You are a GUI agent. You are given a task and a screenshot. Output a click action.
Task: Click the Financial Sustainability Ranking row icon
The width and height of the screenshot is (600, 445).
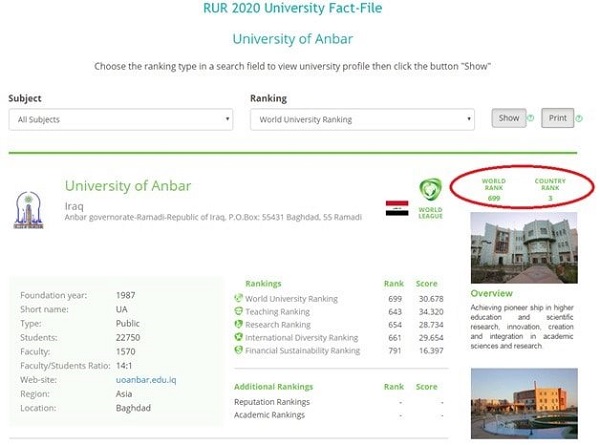pyautogui.click(x=238, y=350)
